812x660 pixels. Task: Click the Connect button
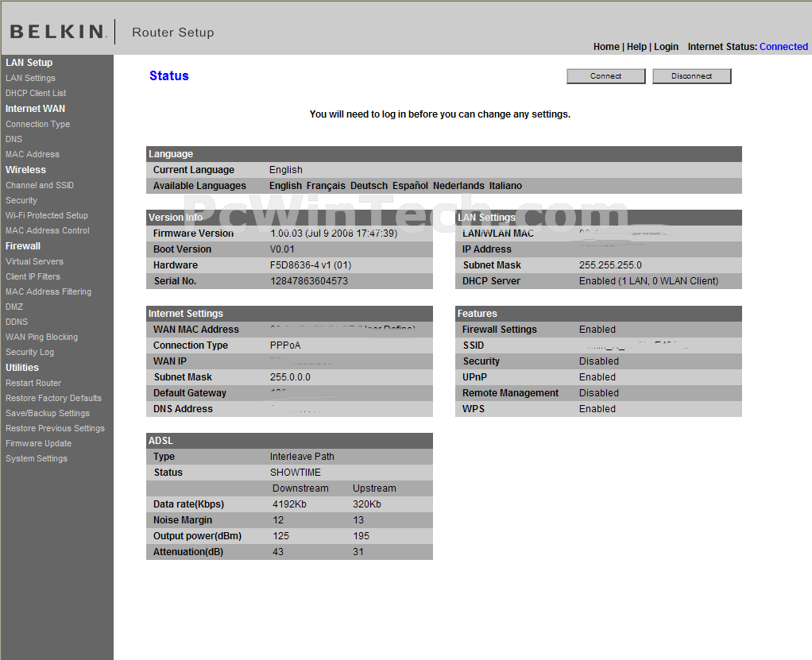606,76
